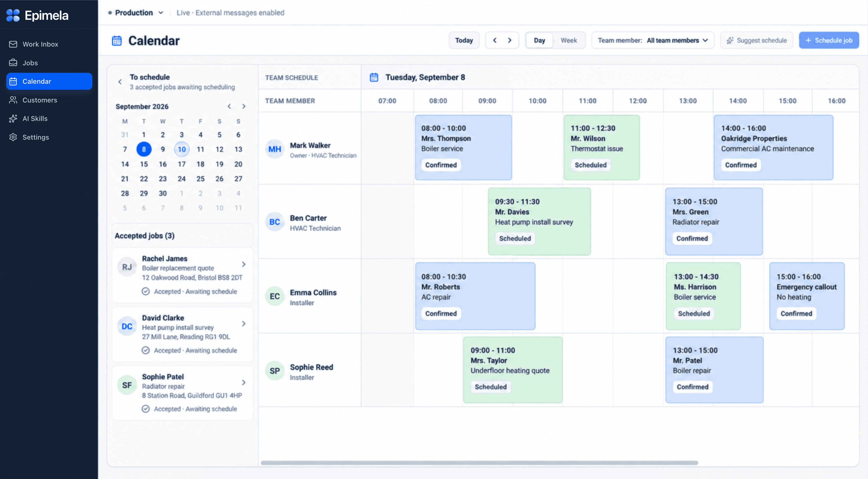Collapse the To schedule panel

tap(120, 82)
